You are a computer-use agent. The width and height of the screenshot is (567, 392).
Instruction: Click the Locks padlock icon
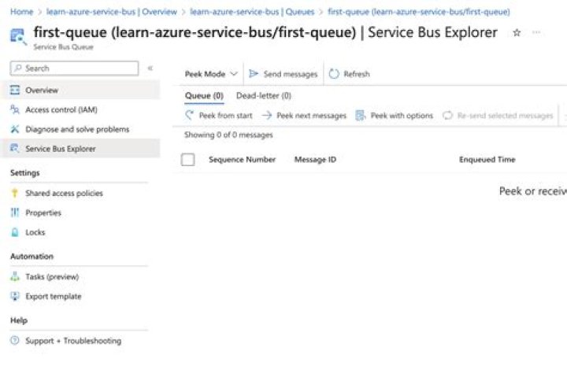point(15,232)
